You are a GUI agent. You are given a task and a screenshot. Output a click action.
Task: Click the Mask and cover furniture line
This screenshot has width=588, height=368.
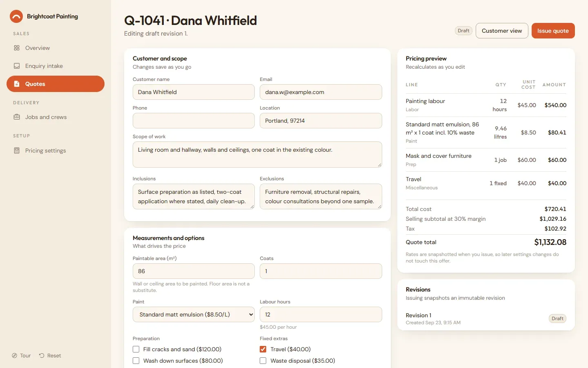486,160
